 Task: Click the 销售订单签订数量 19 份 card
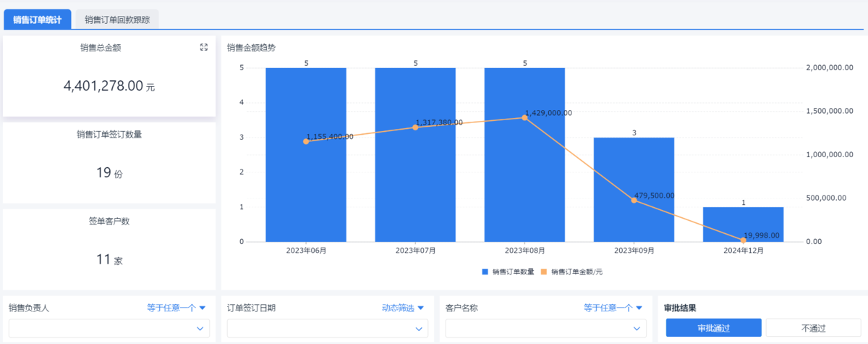[109, 163]
